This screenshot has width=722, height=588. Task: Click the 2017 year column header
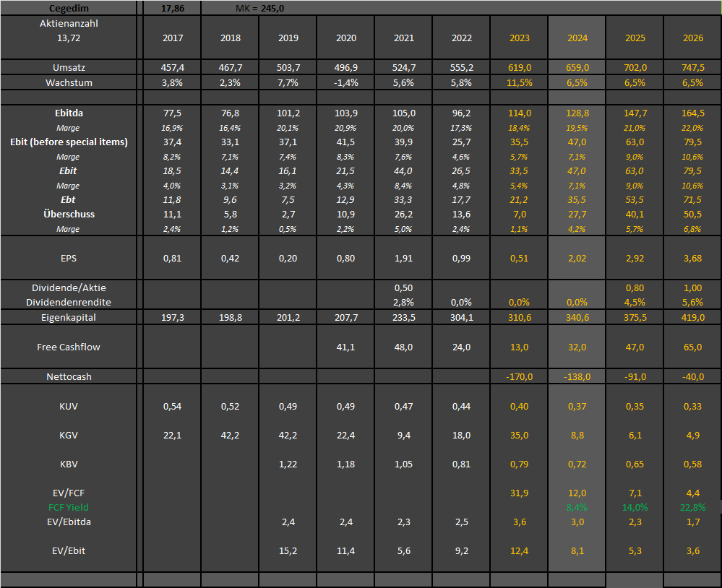(172, 38)
